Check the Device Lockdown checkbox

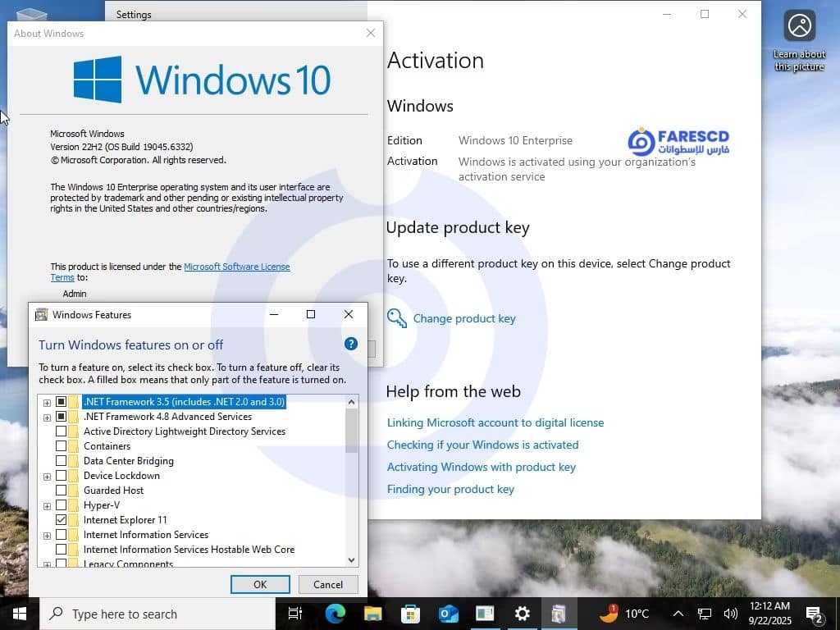click(x=61, y=476)
